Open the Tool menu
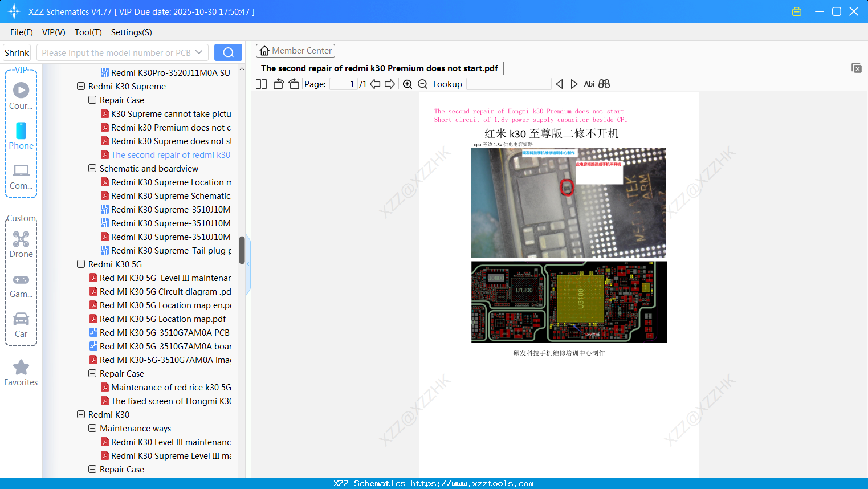This screenshot has height=489, width=868. click(x=88, y=32)
